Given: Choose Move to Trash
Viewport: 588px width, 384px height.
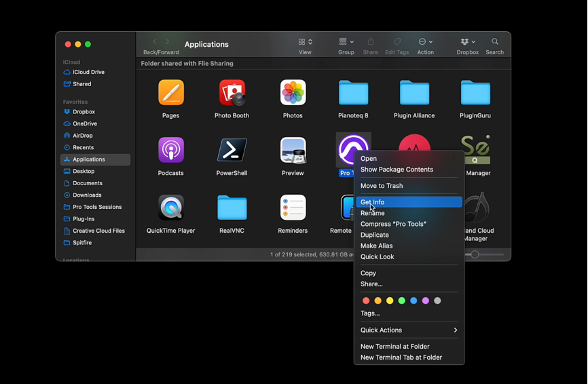Looking at the screenshot, I should point(409,186).
